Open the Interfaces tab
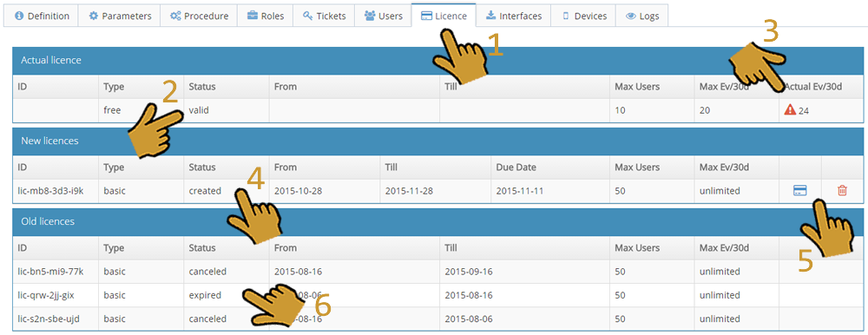Viewport: 868px width, 335px height. (x=513, y=16)
